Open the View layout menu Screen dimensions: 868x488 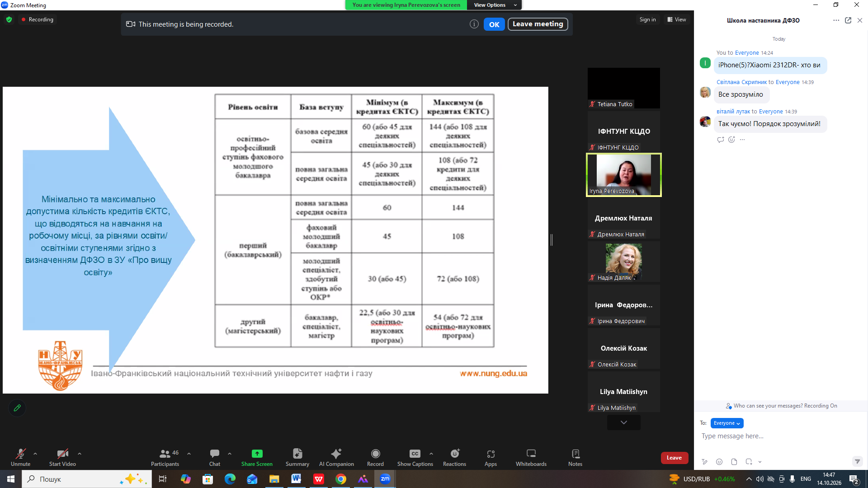tap(677, 19)
